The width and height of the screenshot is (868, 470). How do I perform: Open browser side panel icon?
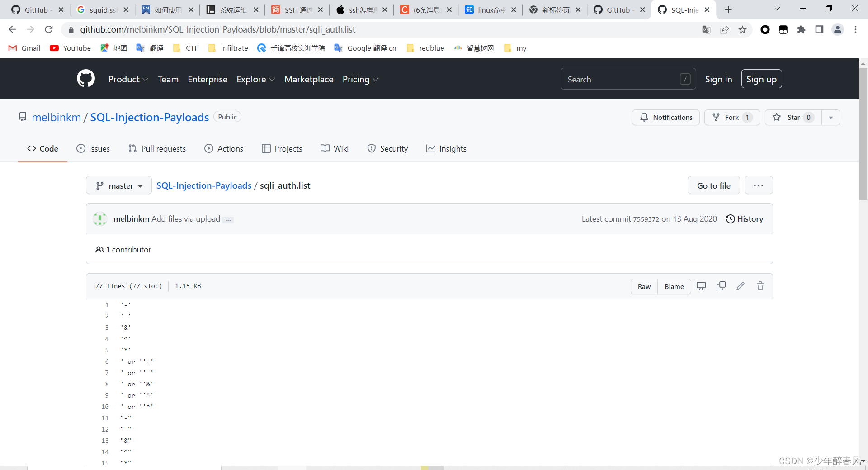(819, 29)
